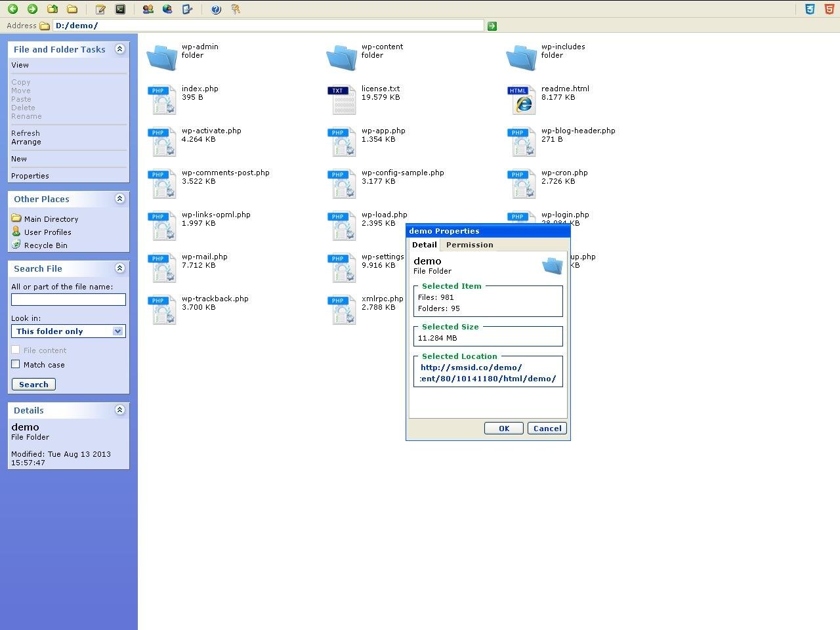Enable the Match case checkbox
This screenshot has height=630, width=840.
tap(15, 364)
